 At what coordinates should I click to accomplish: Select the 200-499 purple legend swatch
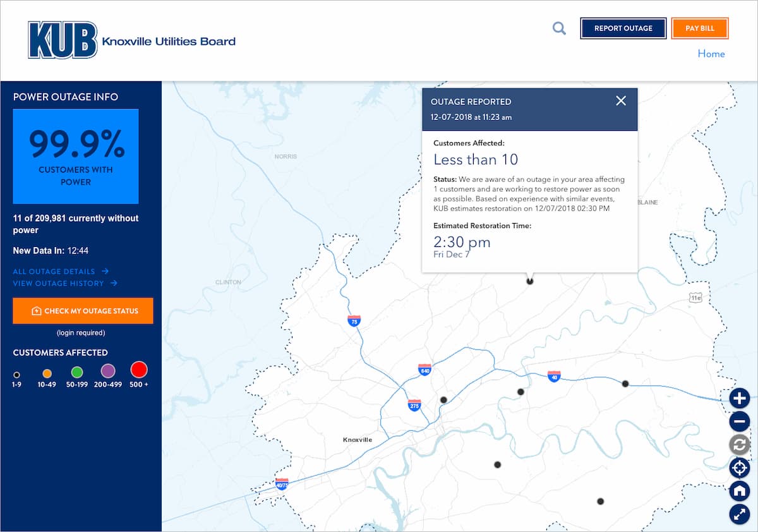click(107, 370)
